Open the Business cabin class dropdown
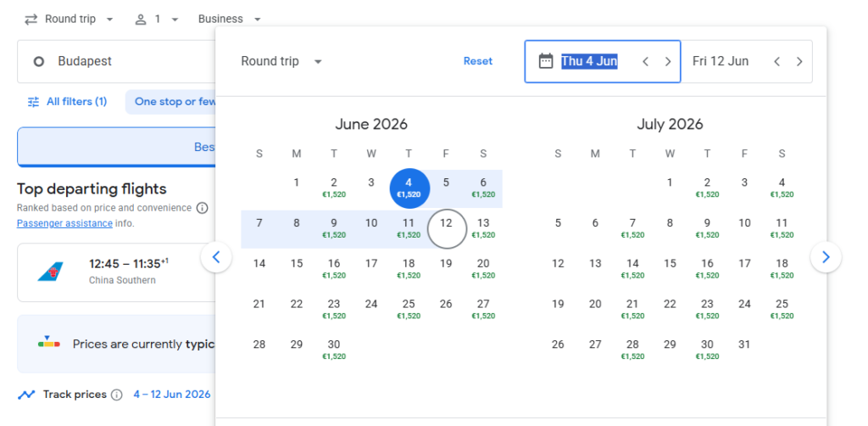Viewport: 868px width, 426px height. click(x=229, y=19)
